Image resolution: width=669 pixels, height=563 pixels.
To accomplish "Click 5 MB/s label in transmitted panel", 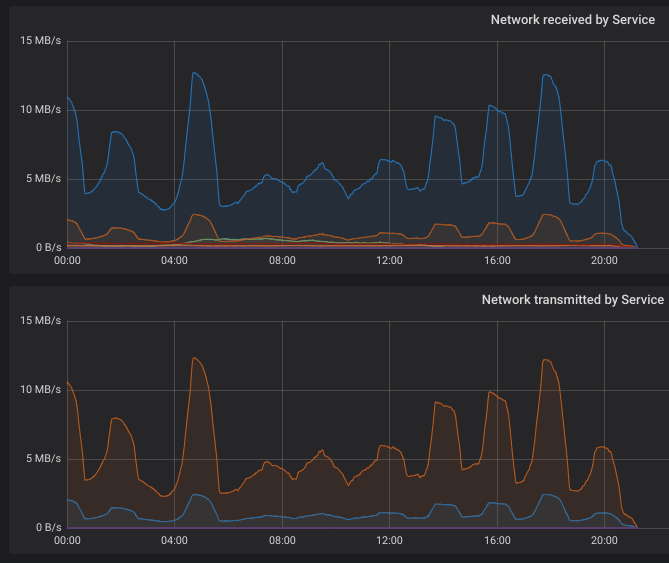I will click(x=44, y=459).
